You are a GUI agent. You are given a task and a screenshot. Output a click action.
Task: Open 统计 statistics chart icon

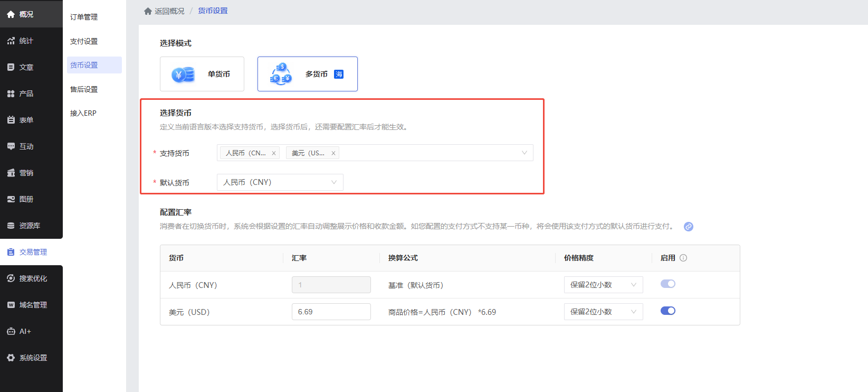[11, 41]
